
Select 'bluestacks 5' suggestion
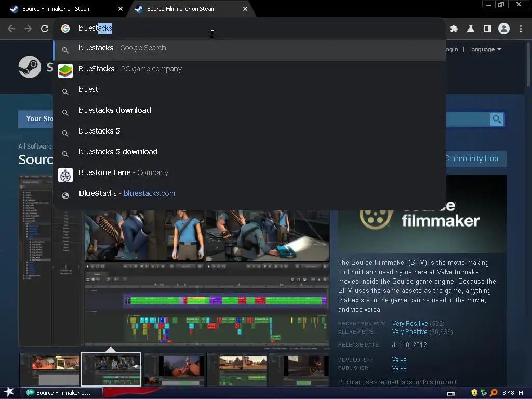coord(249,133)
